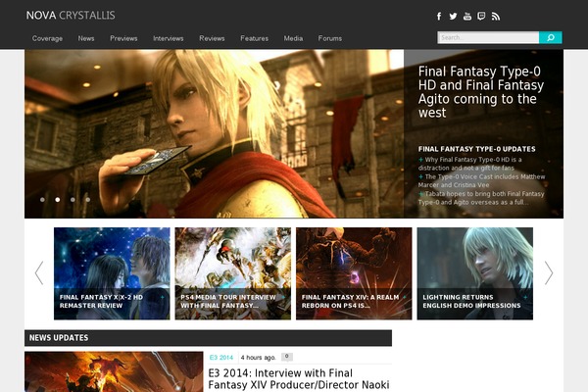Open the Media menu item
588x392 pixels.
pos(293,38)
